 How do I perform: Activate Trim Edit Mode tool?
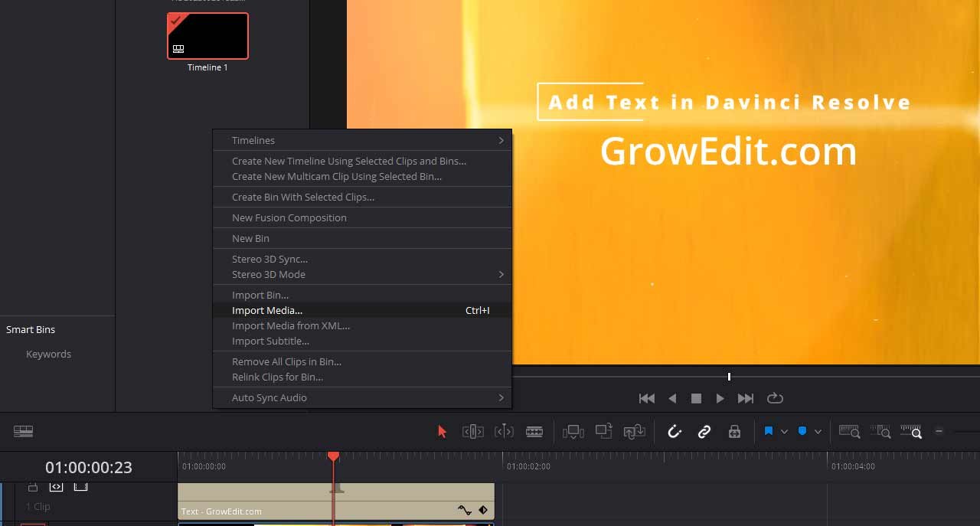coord(472,432)
